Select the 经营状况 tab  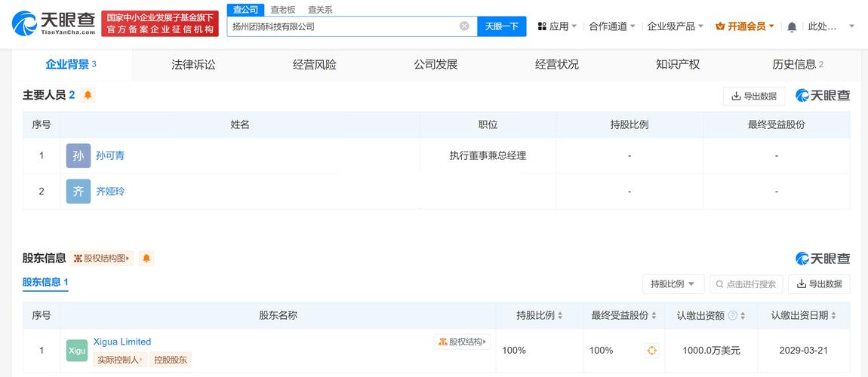click(557, 65)
